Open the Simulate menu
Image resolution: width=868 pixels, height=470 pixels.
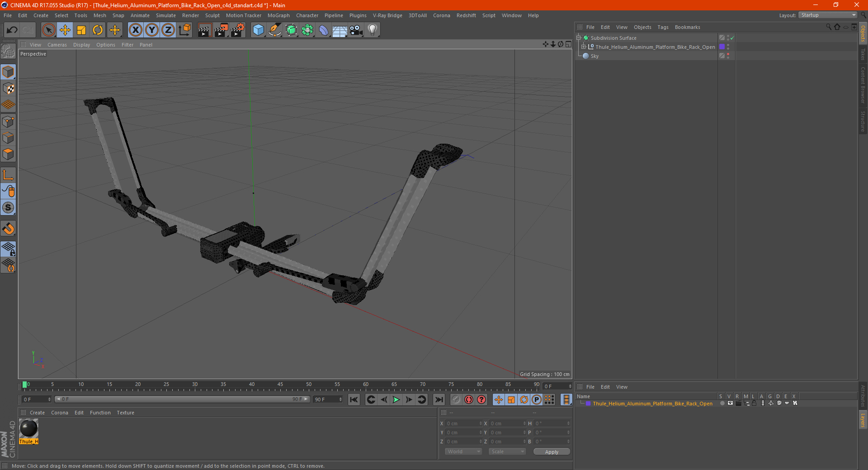(x=166, y=15)
